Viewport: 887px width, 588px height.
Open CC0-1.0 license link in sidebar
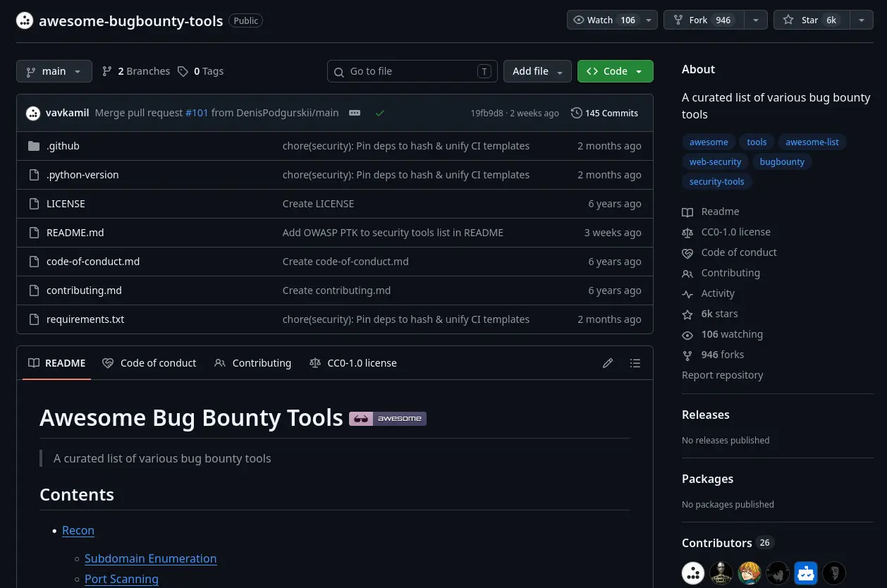(726, 232)
